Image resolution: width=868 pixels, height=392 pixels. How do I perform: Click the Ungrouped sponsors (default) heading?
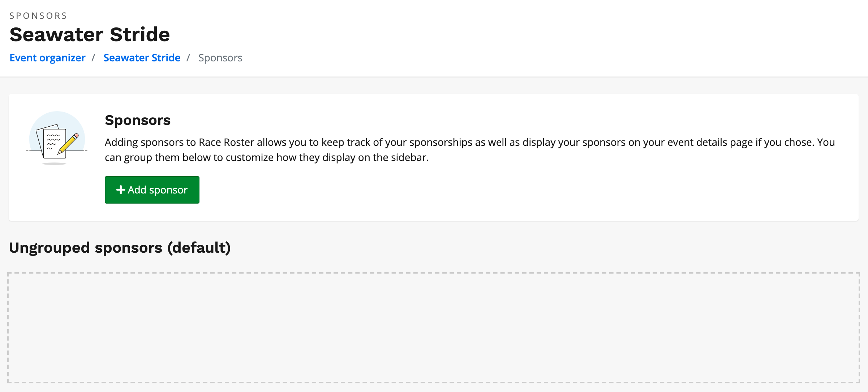click(120, 248)
